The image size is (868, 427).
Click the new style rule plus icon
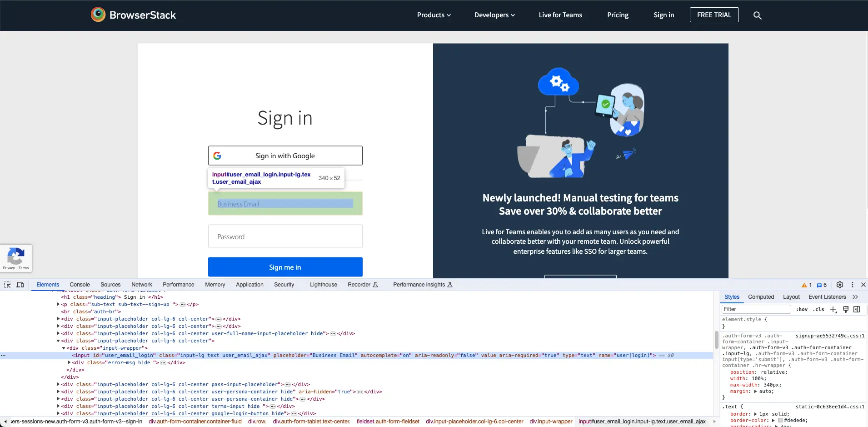(x=833, y=309)
